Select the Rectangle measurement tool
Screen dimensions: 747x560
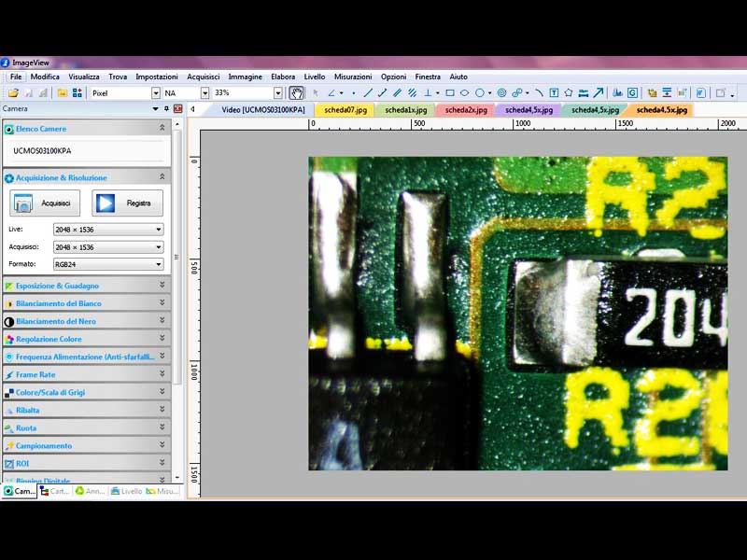point(450,92)
